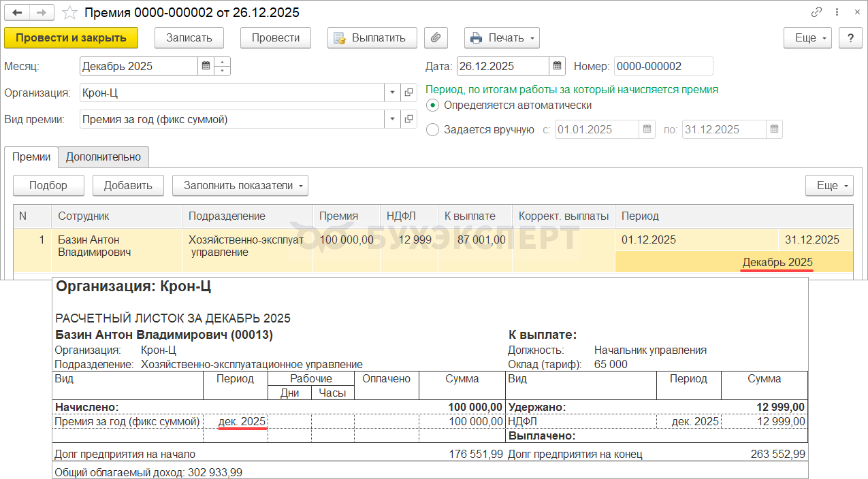The width and height of the screenshot is (868, 479).
Task: Click the 'Провести и закрыть' button
Action: (x=71, y=38)
